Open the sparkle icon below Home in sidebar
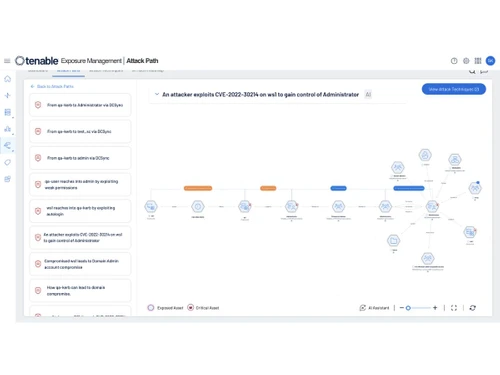 [8, 95]
